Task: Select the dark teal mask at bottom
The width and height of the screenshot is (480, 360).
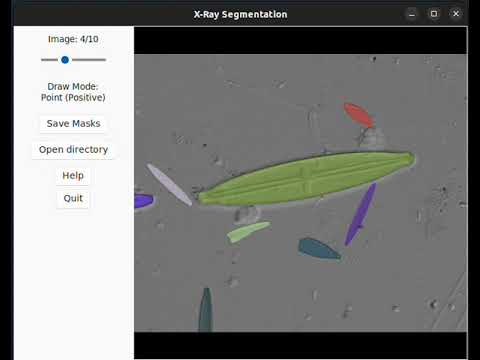Action: (206, 310)
